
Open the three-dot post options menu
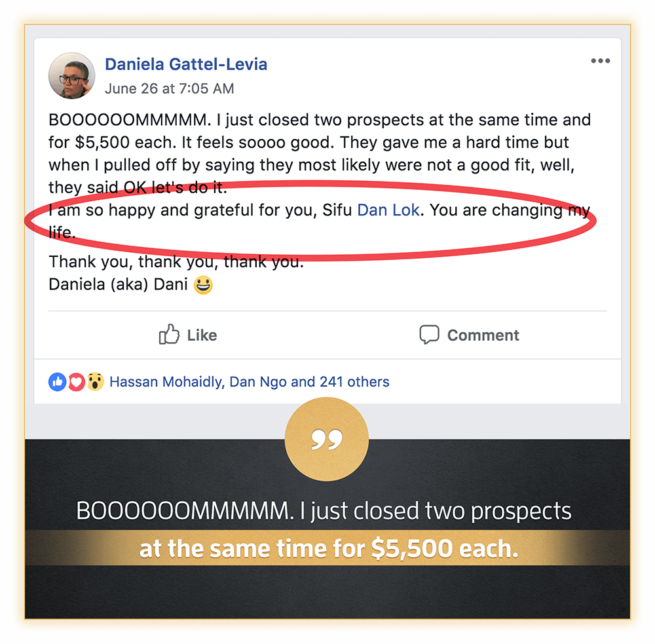600,61
